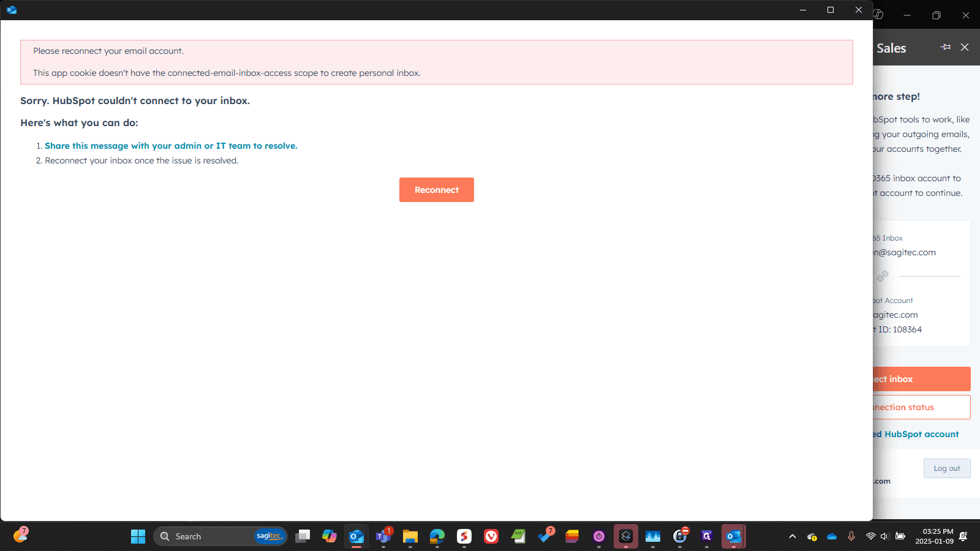Open the volume control in the tray
Image resolution: width=980 pixels, height=551 pixels.
(884, 536)
